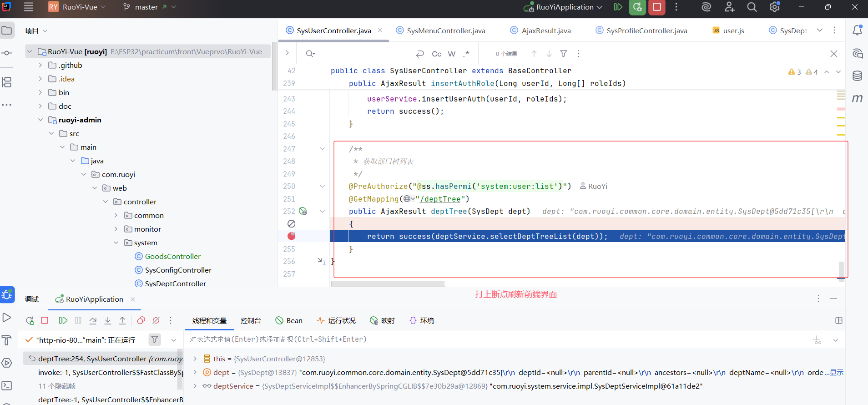Open Search Everywhere magnifier
Image resolution: width=868 pixels, height=405 pixels.
pos(752,7)
